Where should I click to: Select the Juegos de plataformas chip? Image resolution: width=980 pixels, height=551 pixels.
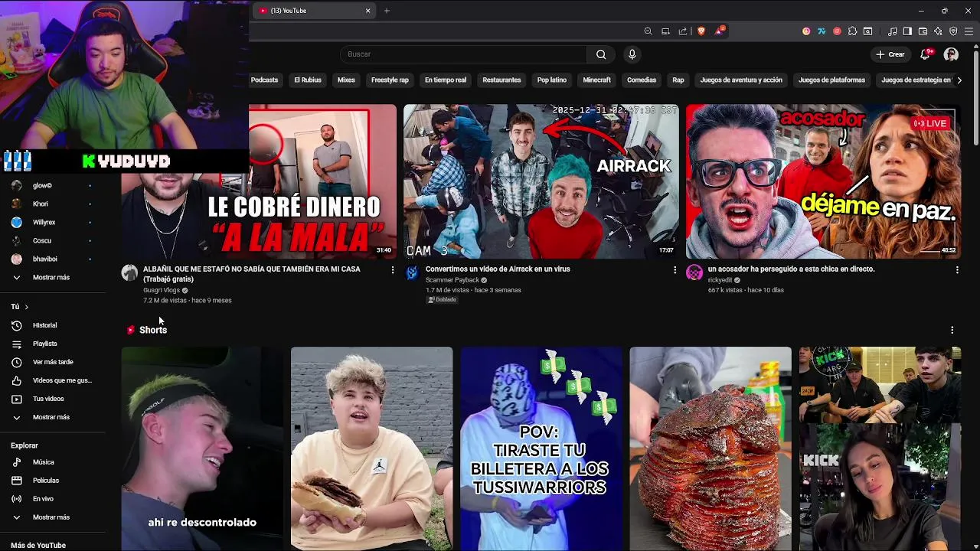click(831, 80)
